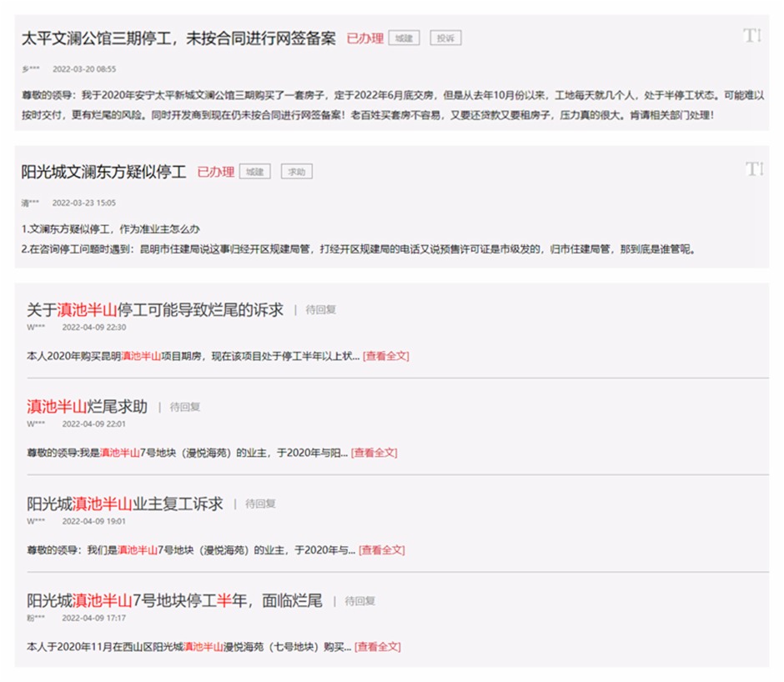
Task: Open the 阳光城滇池半山7号地块停工半年 post
Action: coord(173,600)
